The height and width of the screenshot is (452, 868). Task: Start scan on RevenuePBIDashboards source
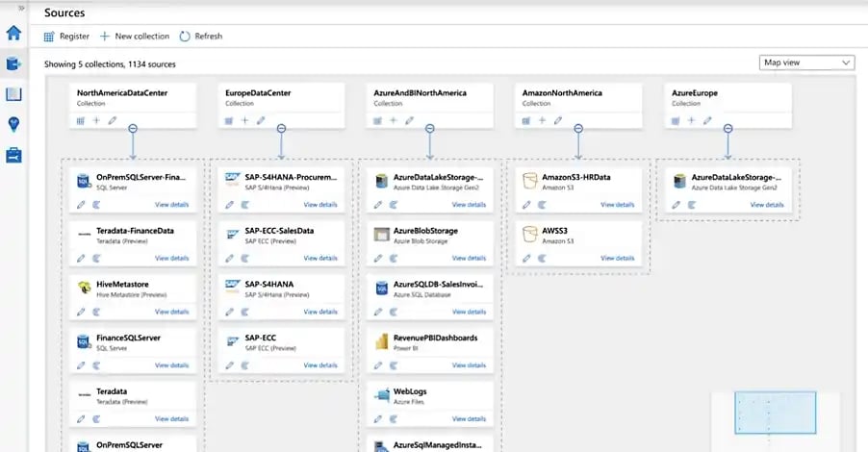tap(393, 365)
